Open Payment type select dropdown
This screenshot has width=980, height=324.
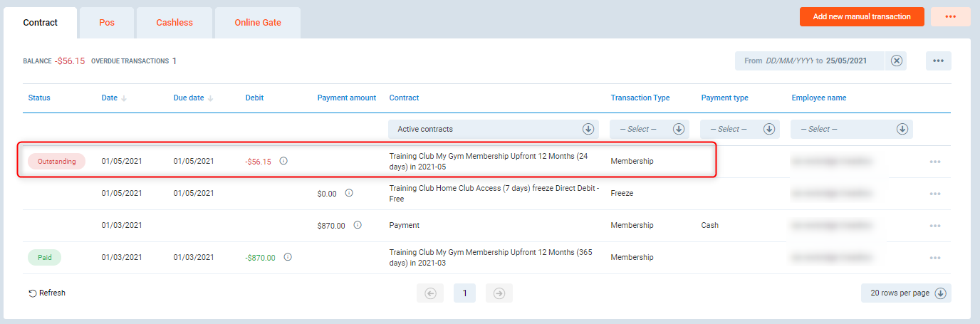click(x=769, y=129)
